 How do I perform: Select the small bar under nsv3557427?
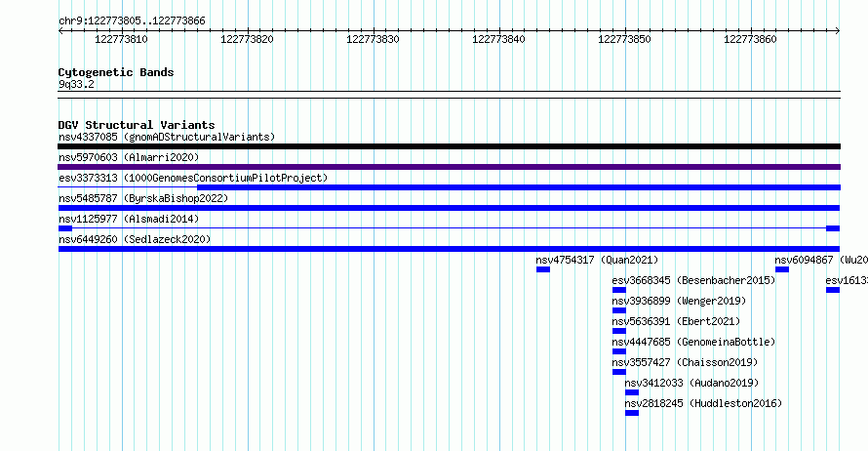[619, 372]
